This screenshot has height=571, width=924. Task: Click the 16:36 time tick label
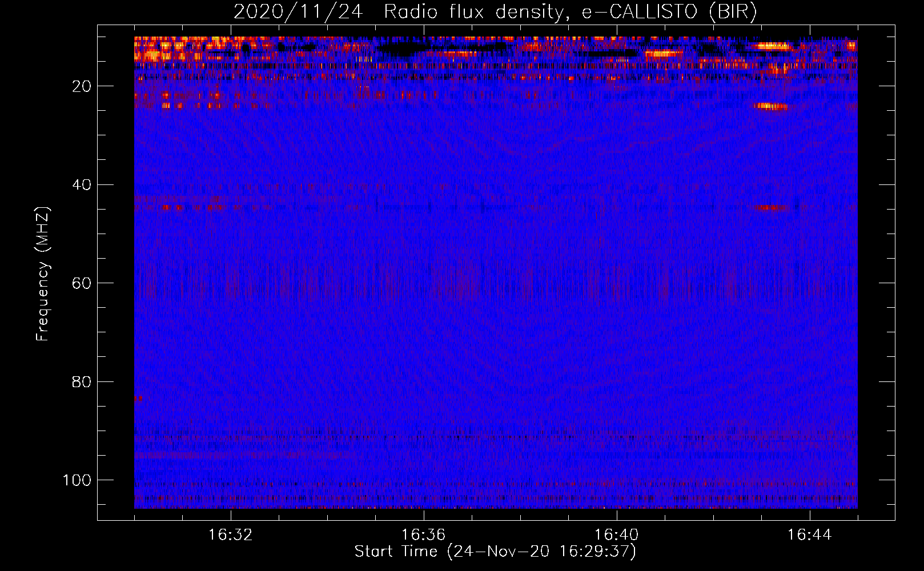pos(424,535)
